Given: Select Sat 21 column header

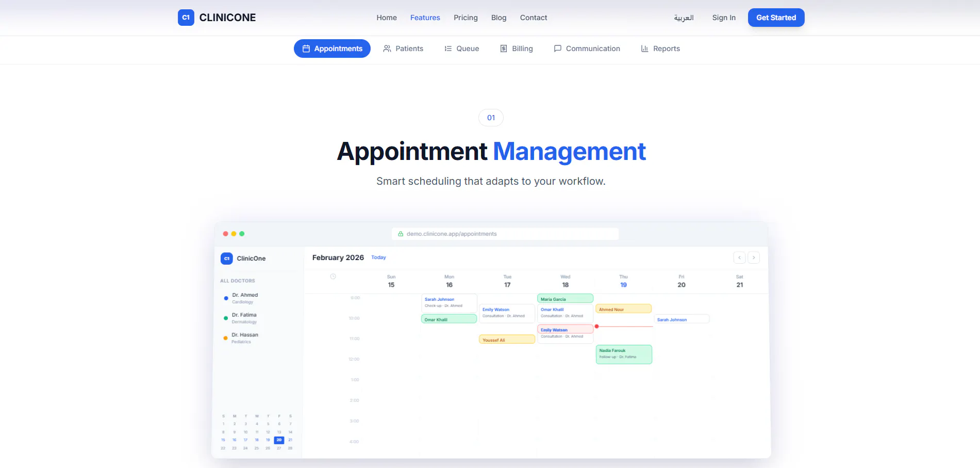Looking at the screenshot, I should click(740, 281).
